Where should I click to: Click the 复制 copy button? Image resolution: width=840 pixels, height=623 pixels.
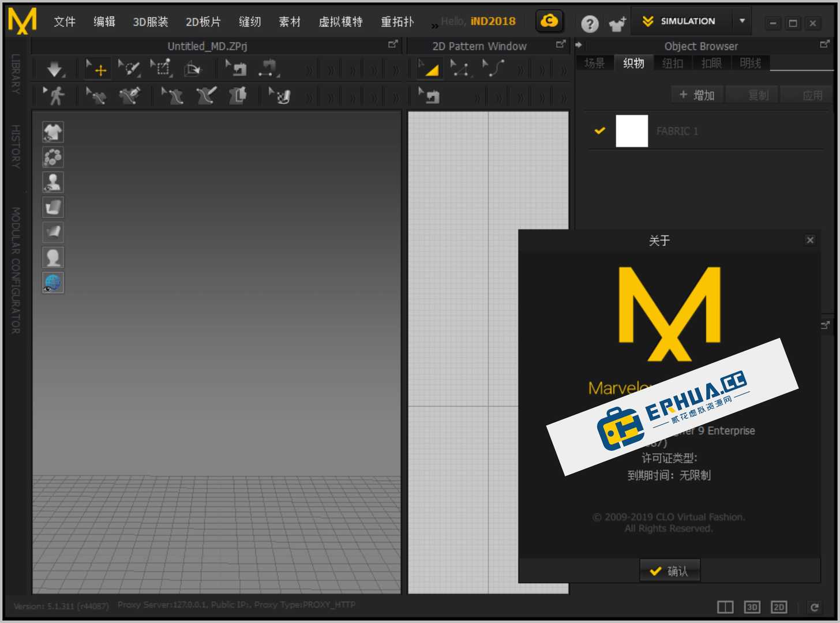(752, 95)
